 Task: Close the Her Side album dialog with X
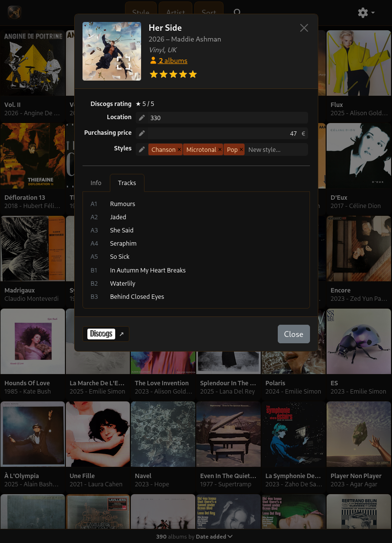click(304, 28)
